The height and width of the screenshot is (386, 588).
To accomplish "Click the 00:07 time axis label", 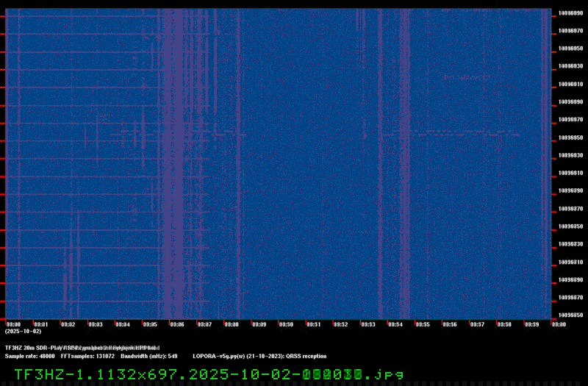I will pos(204,324).
